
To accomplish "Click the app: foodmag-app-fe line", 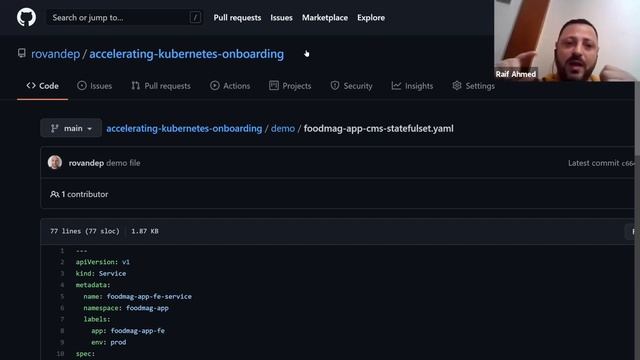I will (x=128, y=331).
